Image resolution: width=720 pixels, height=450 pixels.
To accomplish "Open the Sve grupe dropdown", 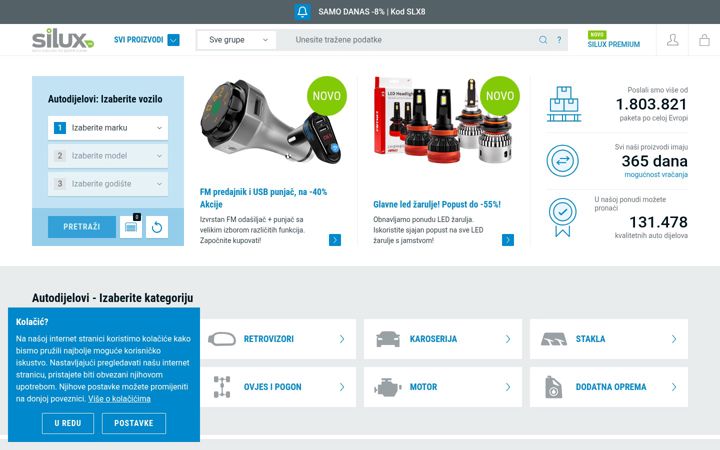I will (x=236, y=40).
